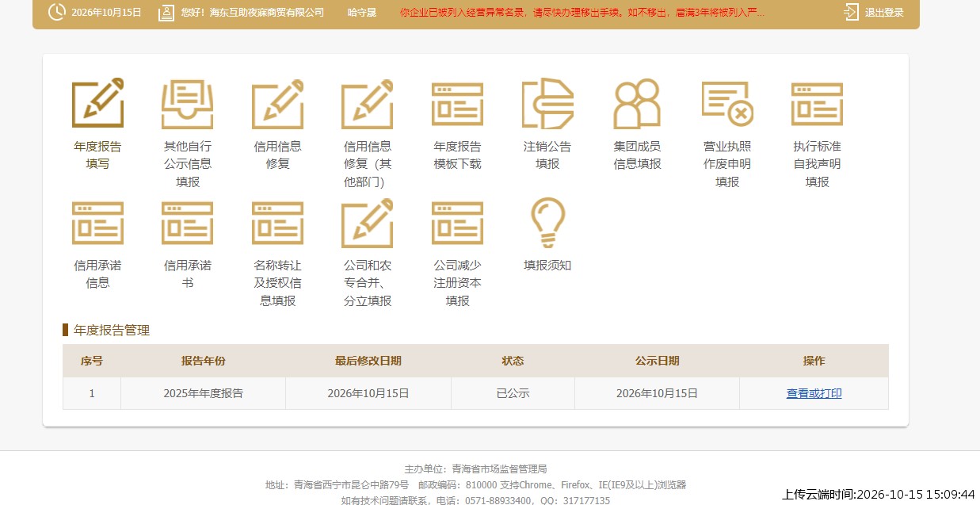Click the 公示日期 column header

click(x=657, y=361)
